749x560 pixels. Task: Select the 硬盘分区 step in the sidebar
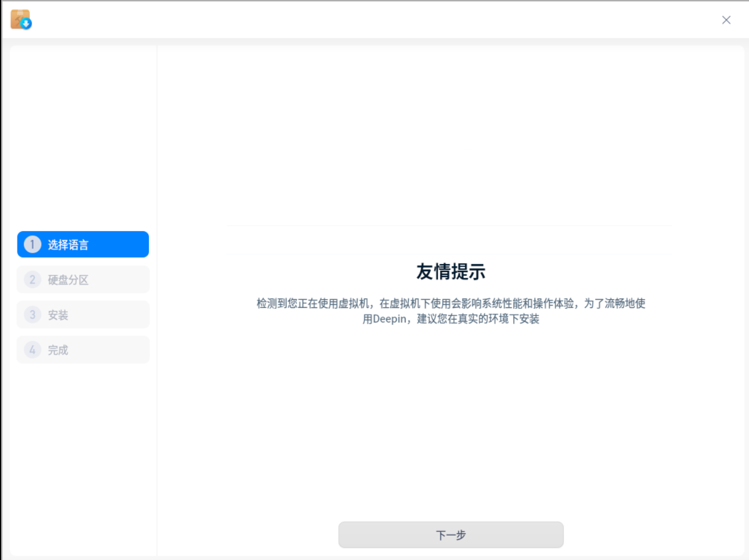click(x=83, y=279)
